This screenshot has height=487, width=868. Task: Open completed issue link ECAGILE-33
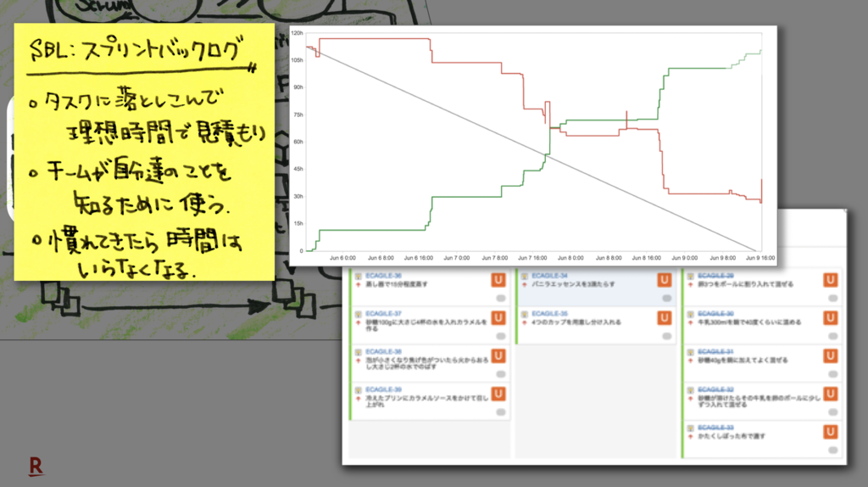click(715, 428)
